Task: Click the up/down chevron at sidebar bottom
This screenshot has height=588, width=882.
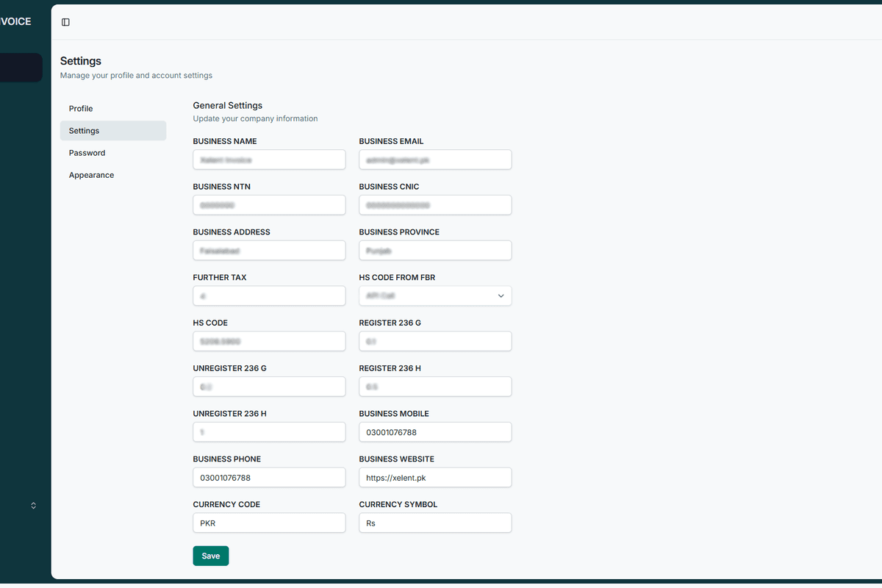Action: click(x=33, y=505)
